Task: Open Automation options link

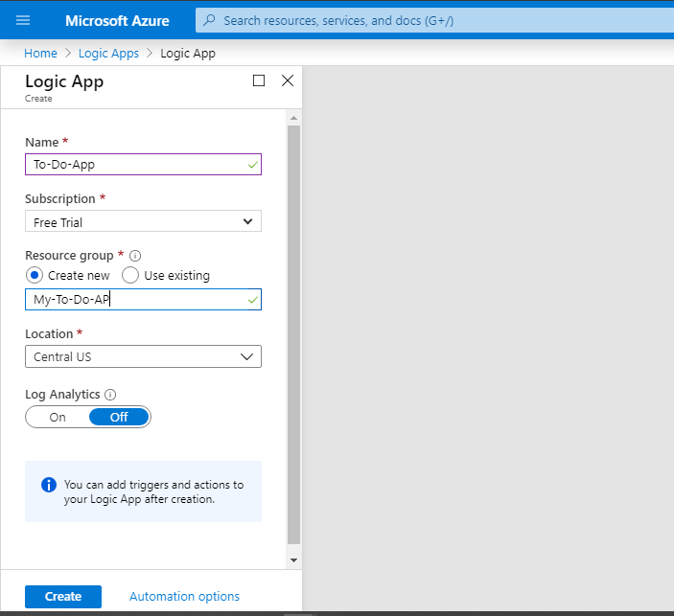Action: [184, 597]
